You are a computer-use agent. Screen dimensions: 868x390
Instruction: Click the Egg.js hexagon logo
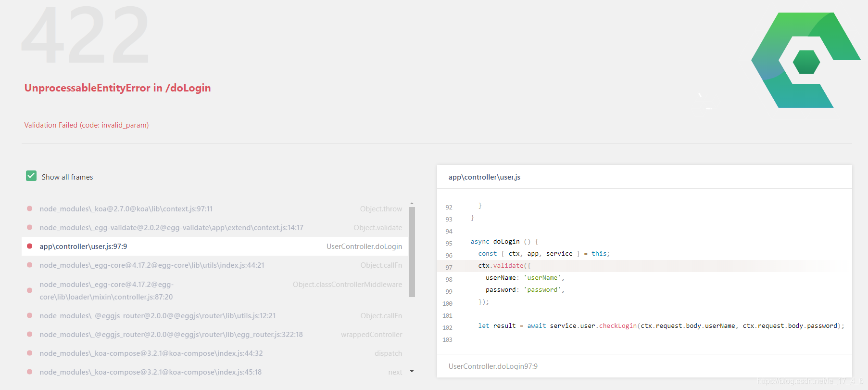click(x=806, y=60)
